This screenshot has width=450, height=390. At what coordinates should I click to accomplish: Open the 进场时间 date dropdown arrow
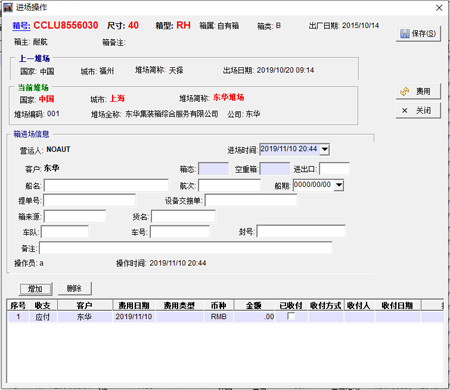325,149
